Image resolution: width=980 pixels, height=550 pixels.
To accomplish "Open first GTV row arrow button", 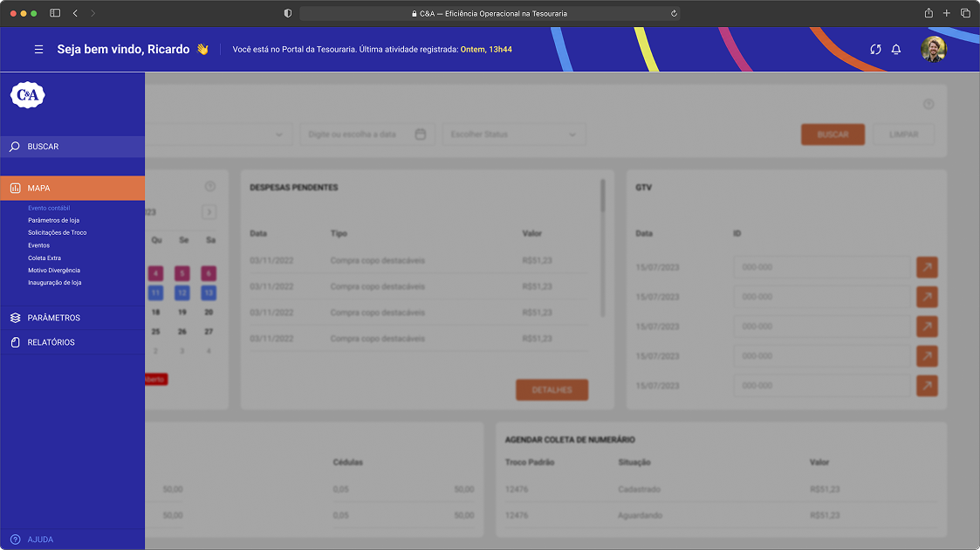I will coord(927,267).
